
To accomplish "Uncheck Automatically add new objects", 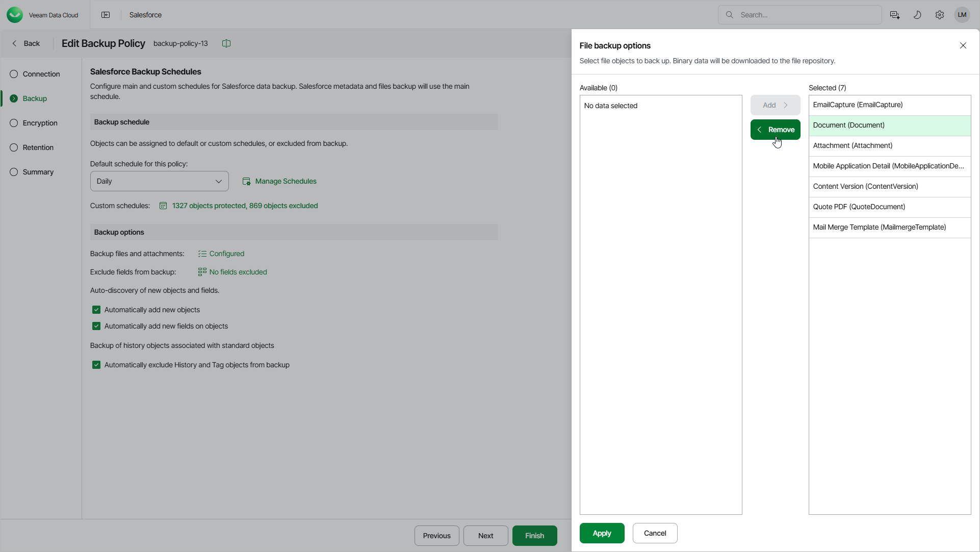I will pos(96,310).
